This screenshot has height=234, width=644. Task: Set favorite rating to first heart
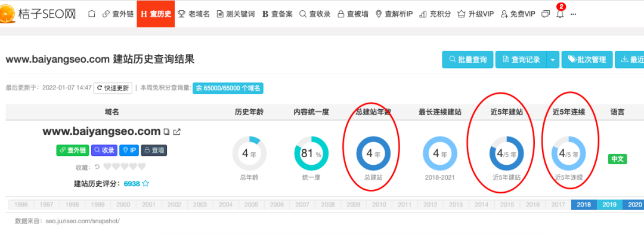click(107, 167)
